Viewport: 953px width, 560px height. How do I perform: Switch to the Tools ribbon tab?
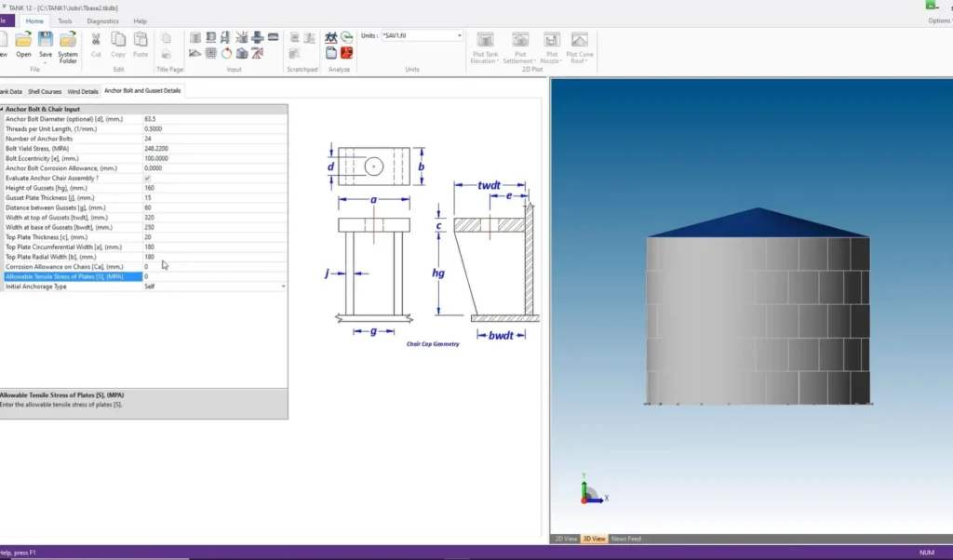[65, 20]
